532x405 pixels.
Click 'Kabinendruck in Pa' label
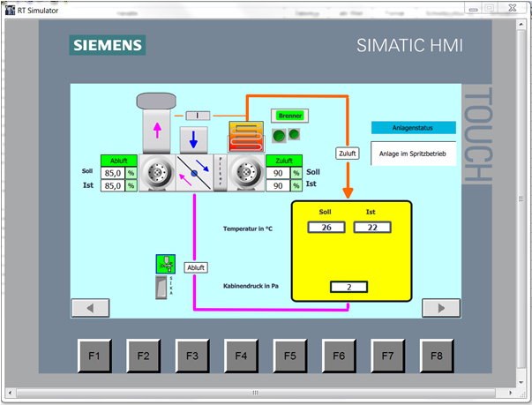tap(251, 286)
